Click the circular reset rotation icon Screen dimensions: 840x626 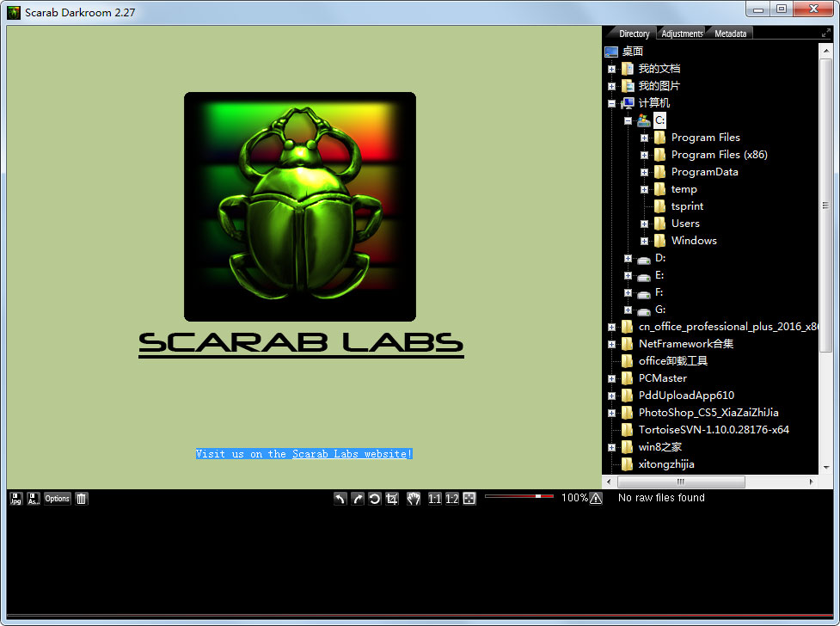point(375,499)
